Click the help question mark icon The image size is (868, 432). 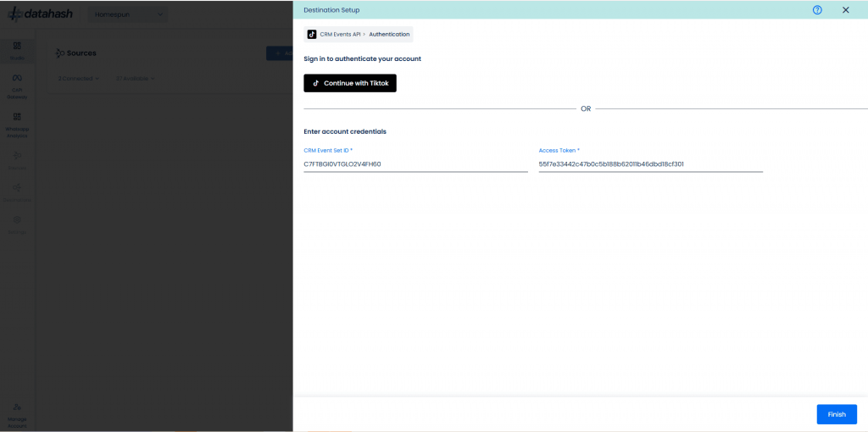(817, 10)
